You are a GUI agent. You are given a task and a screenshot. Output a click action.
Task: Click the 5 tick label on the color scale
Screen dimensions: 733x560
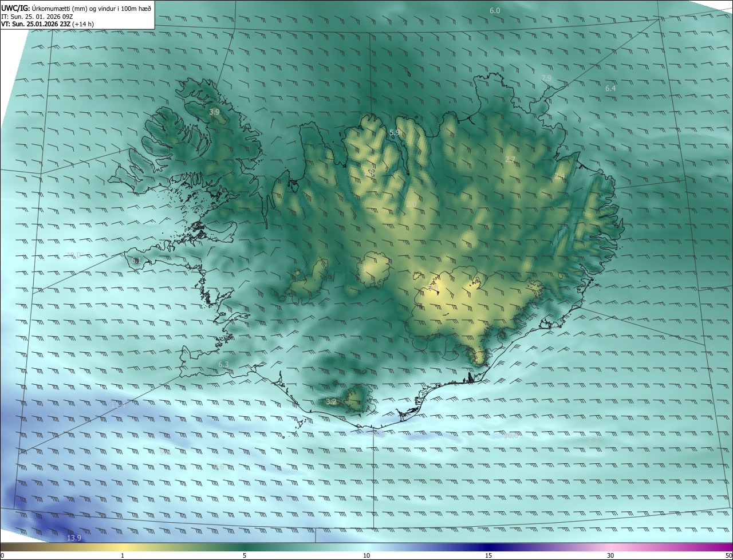pos(245,555)
